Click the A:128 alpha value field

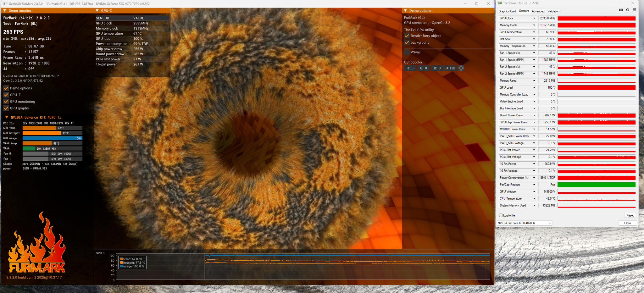[451, 68]
